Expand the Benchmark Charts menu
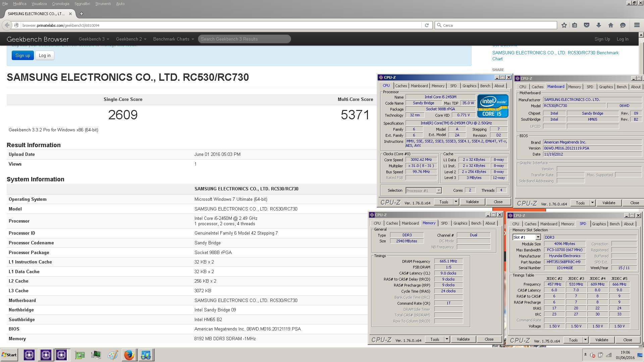This screenshot has width=644, height=362. pyautogui.click(x=174, y=39)
